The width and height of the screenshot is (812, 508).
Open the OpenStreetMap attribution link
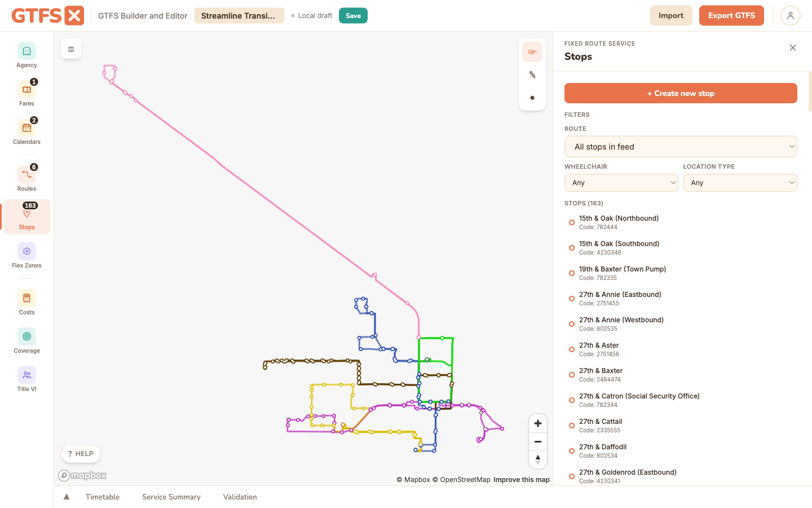(461, 480)
